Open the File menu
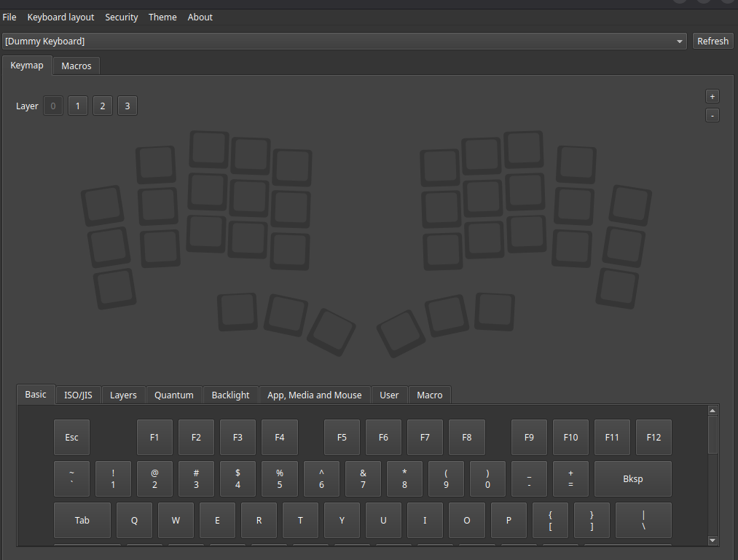 pos(9,17)
